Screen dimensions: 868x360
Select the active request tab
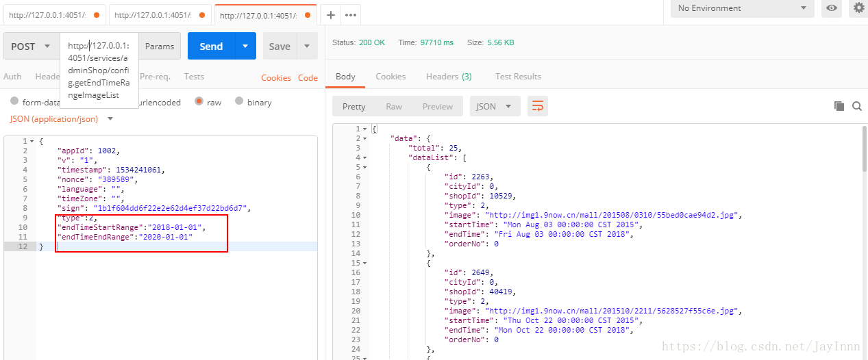coord(266,14)
